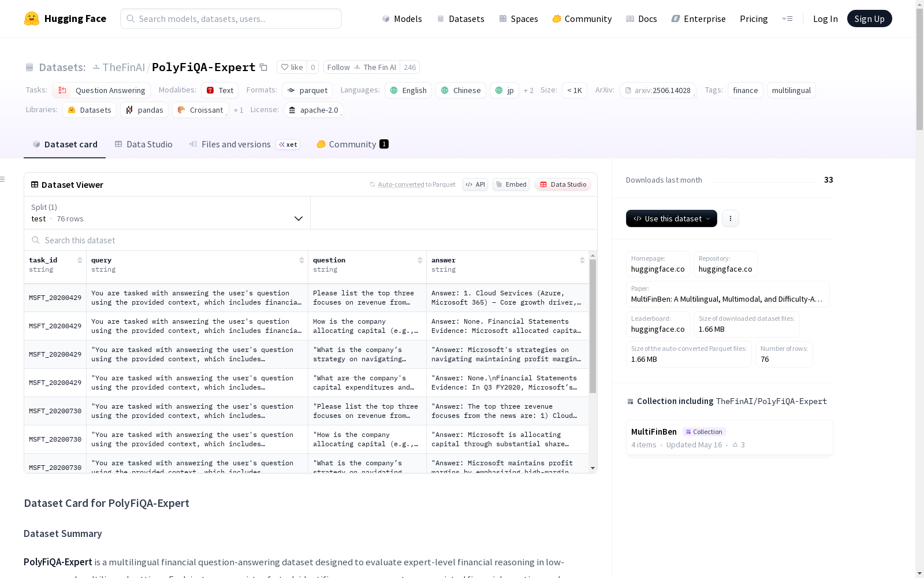Open the navigation extra menu icon
Viewport: 924px width, 578px height.
(x=787, y=18)
